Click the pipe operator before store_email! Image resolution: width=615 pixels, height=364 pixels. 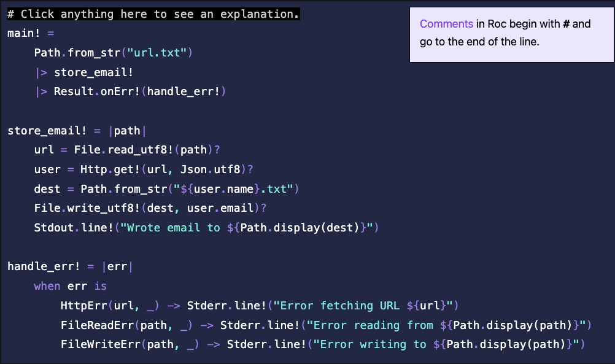[41, 72]
